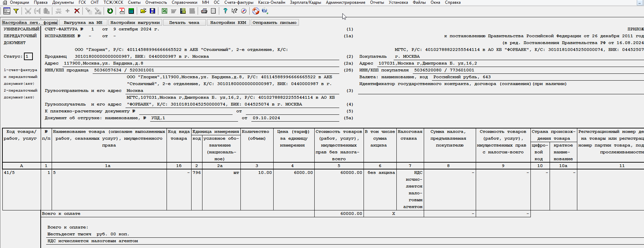Click the red X delete icon
644x248 pixels.
pos(77,11)
